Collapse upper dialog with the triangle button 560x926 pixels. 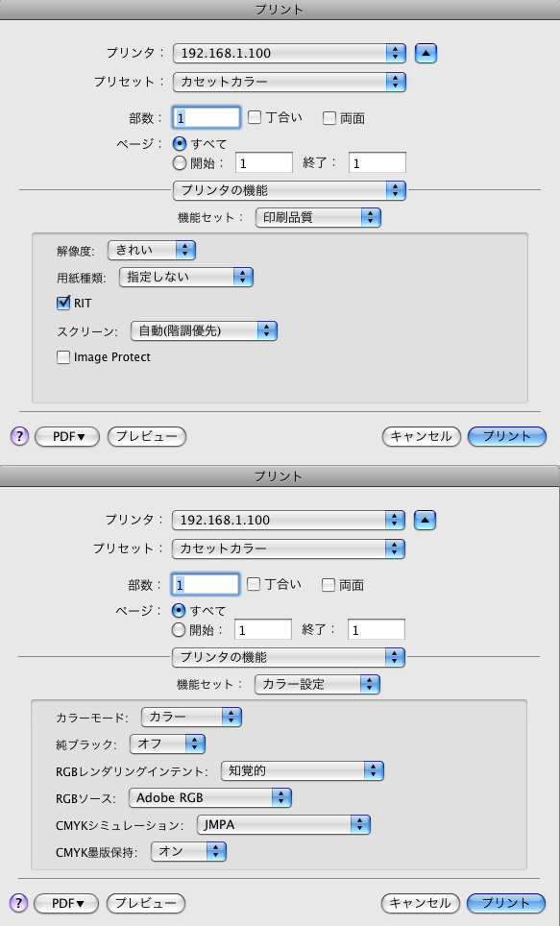426,53
